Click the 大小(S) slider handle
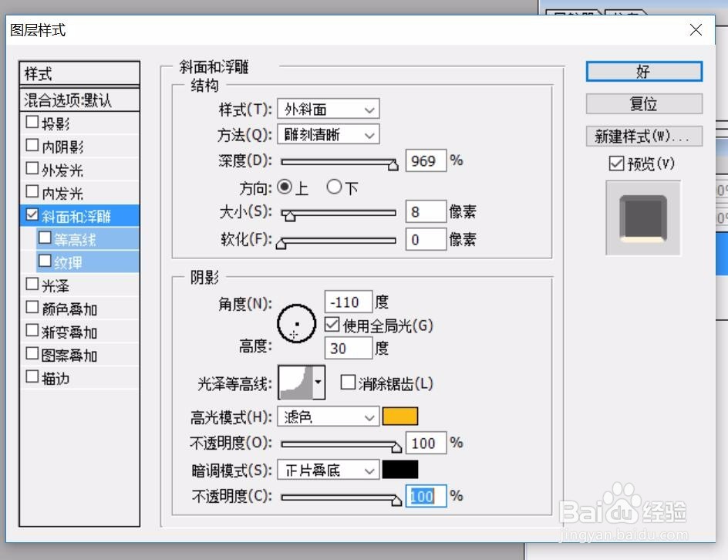 coord(290,216)
